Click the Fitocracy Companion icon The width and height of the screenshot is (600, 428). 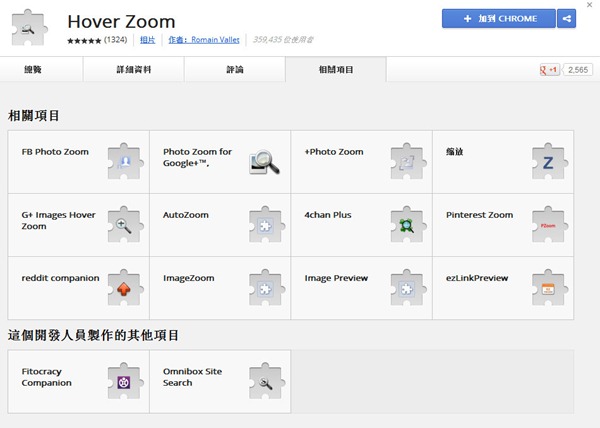coord(123,380)
